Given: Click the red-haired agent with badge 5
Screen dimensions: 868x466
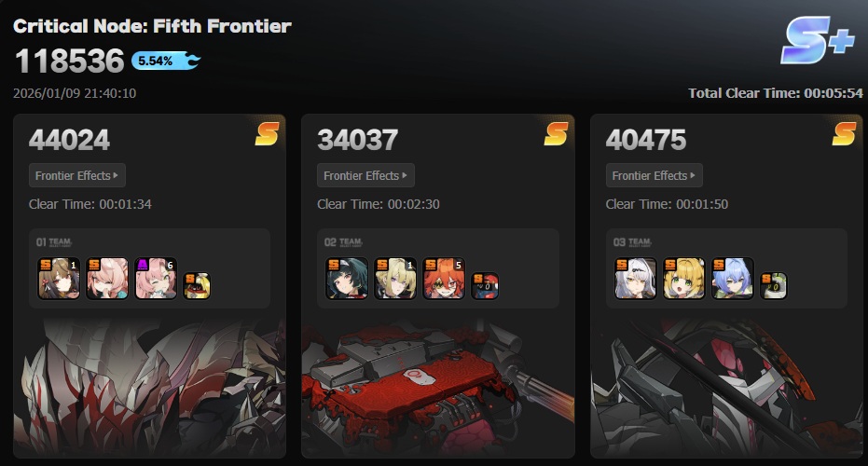Looking at the screenshot, I should (444, 279).
